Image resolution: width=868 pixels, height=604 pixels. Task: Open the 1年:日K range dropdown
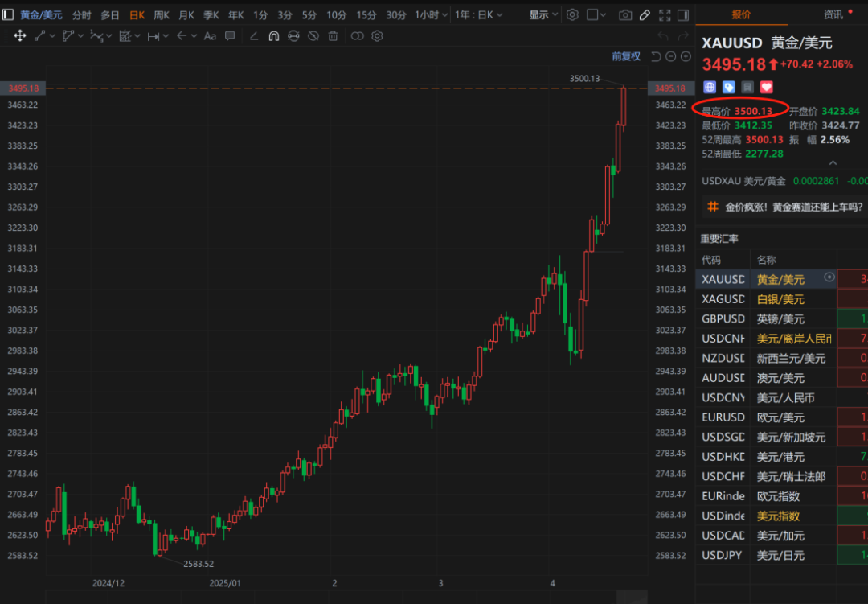pos(478,14)
